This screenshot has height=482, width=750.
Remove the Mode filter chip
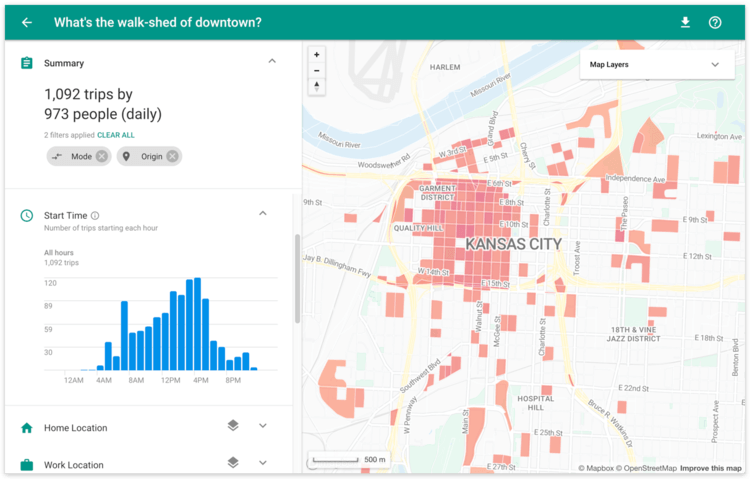click(x=102, y=156)
